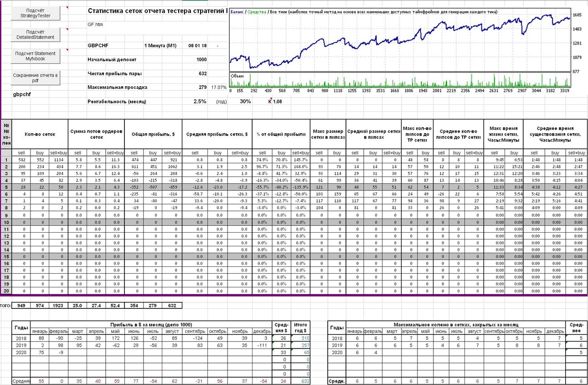This screenshot has height=385, width=588.
Task: Select the December 2019 loss -111
Action: [262, 345]
